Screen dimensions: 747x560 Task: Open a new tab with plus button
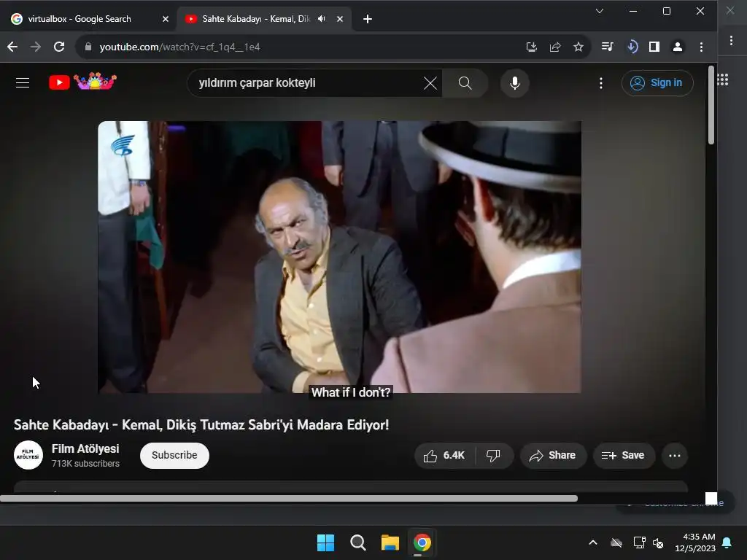click(x=368, y=19)
